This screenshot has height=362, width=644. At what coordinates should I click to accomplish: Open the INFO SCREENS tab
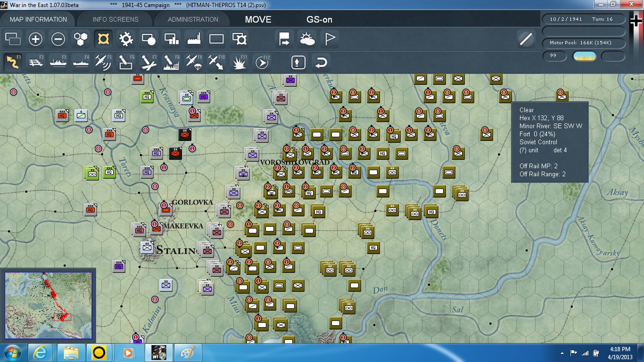tap(116, 19)
